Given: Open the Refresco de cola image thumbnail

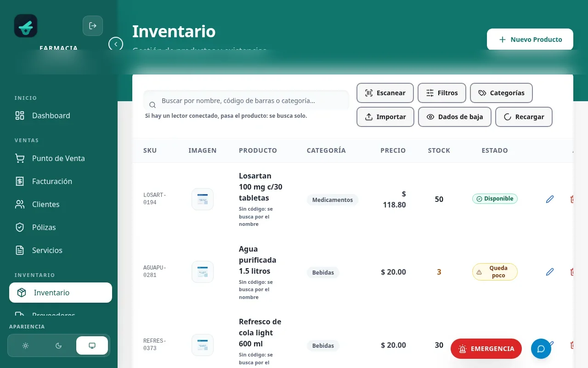Looking at the screenshot, I should [203, 345].
